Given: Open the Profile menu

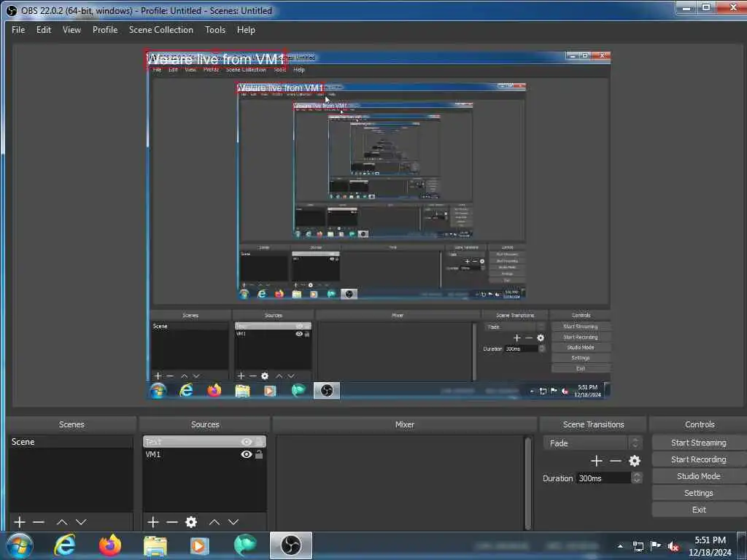Looking at the screenshot, I should click(x=105, y=29).
